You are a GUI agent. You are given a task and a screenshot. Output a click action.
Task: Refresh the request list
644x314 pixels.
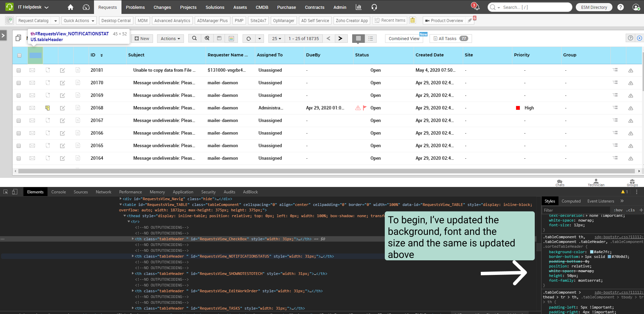[x=249, y=39]
